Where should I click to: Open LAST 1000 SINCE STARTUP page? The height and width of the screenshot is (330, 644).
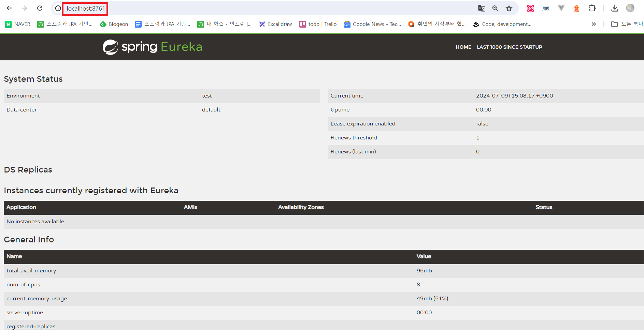point(510,47)
